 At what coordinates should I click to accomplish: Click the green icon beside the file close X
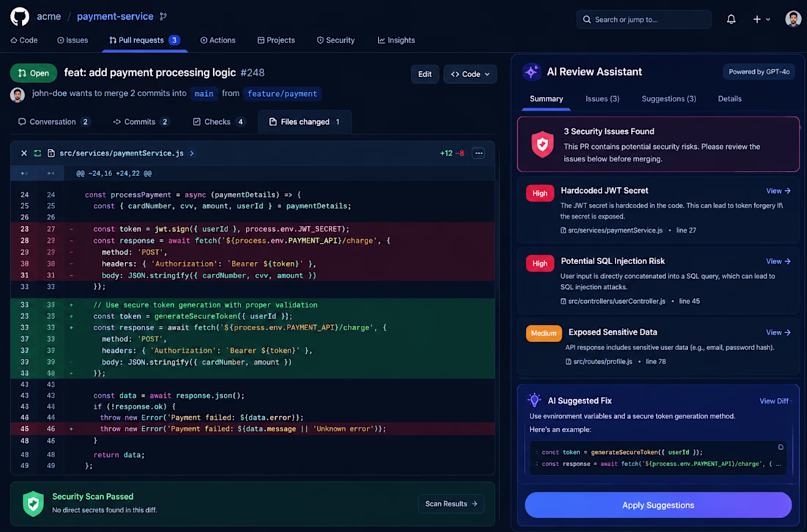click(37, 153)
